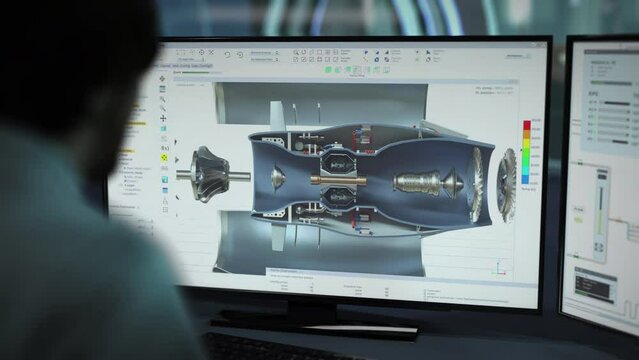Viewport: 639px width, 360px height.
Task: Open the dropdown at the toolbar's far right
Action: [518, 56]
